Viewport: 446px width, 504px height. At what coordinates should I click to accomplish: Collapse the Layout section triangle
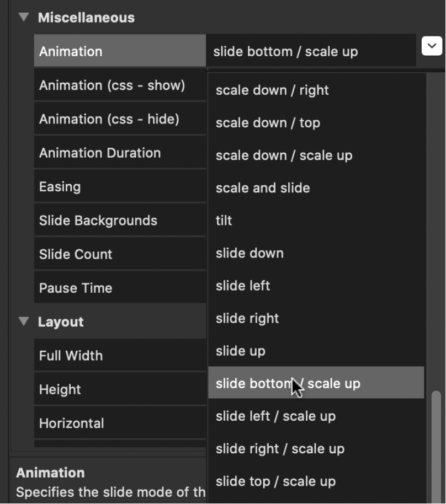click(x=24, y=321)
